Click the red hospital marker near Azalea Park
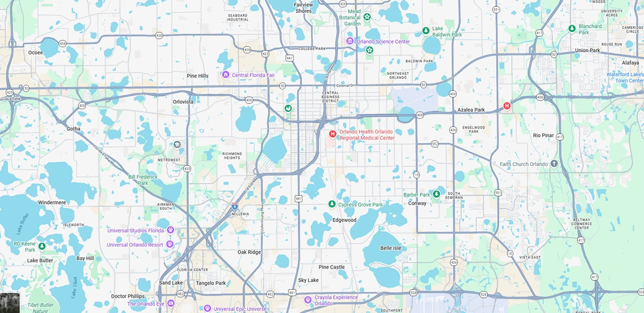Viewport: 644px width, 313px height. point(507,106)
